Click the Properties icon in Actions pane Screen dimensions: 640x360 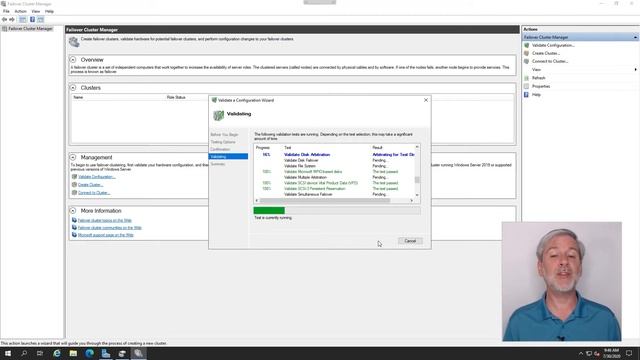pos(527,86)
